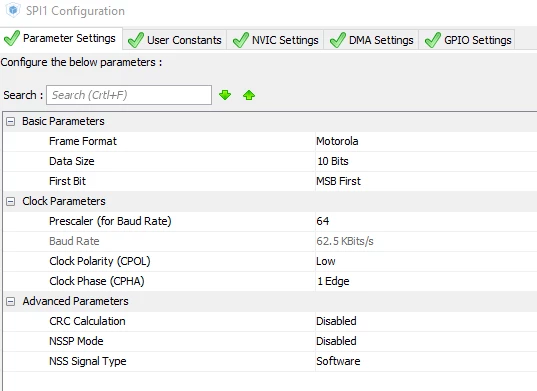This screenshot has height=391, width=537.
Task: Change the Data Size 10 Bits value
Action: pos(333,161)
